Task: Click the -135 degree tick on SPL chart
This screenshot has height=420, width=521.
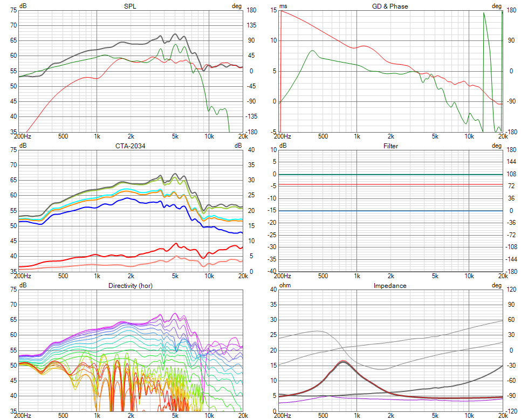Action: click(251, 116)
